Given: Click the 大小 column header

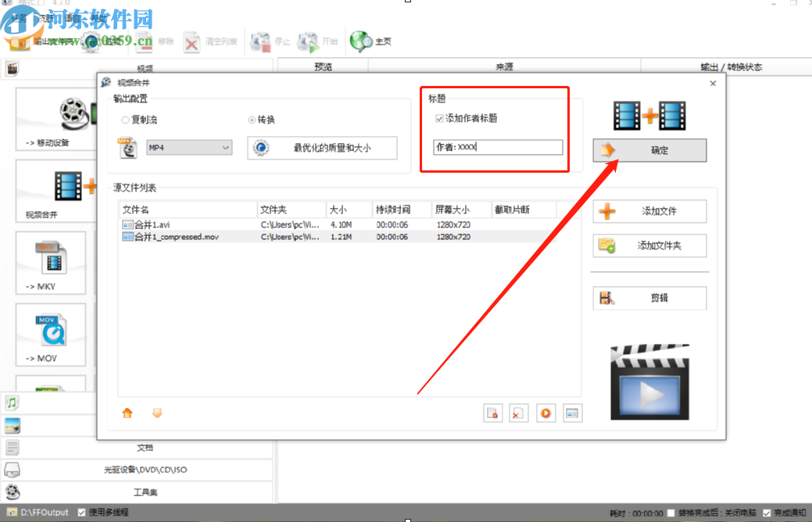Looking at the screenshot, I should click(x=349, y=209).
